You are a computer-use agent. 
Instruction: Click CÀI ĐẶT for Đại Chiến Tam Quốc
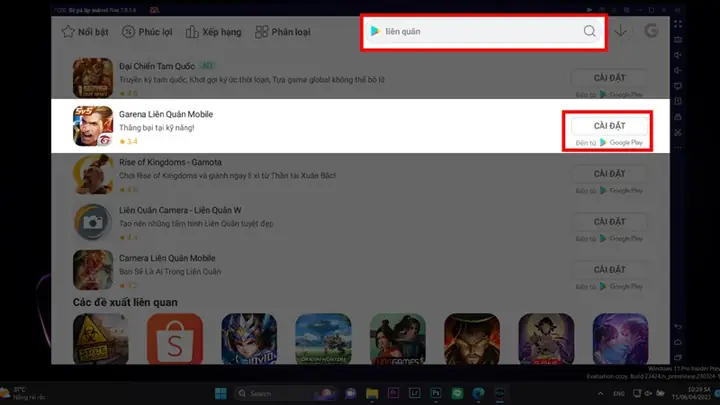tap(609, 78)
